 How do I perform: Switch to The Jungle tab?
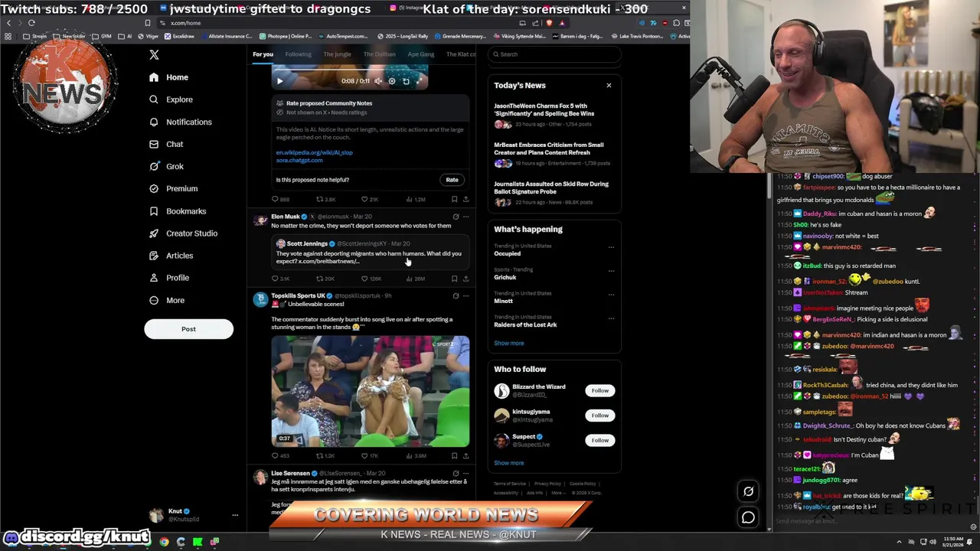(337, 54)
